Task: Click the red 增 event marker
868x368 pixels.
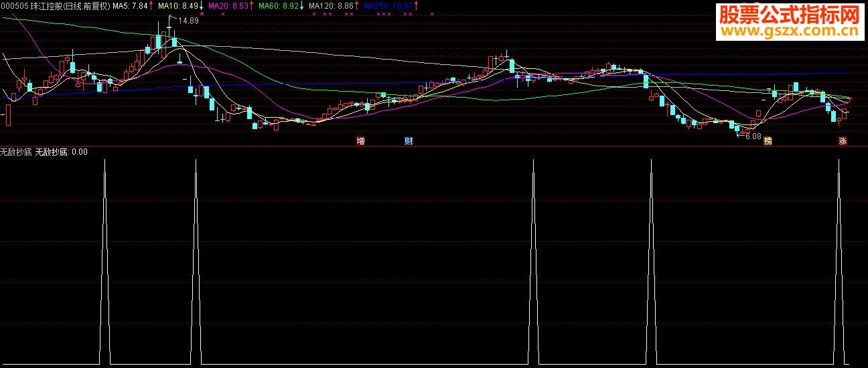Action: click(x=361, y=141)
